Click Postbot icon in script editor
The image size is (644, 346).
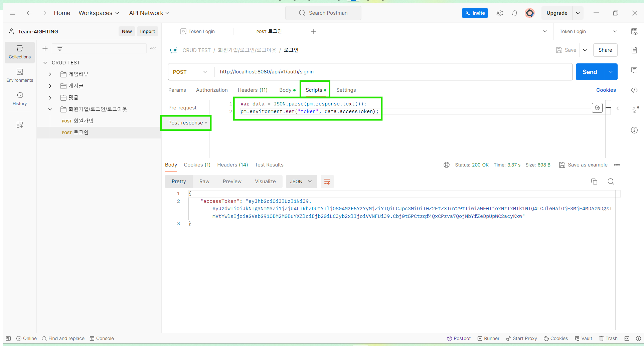(597, 108)
